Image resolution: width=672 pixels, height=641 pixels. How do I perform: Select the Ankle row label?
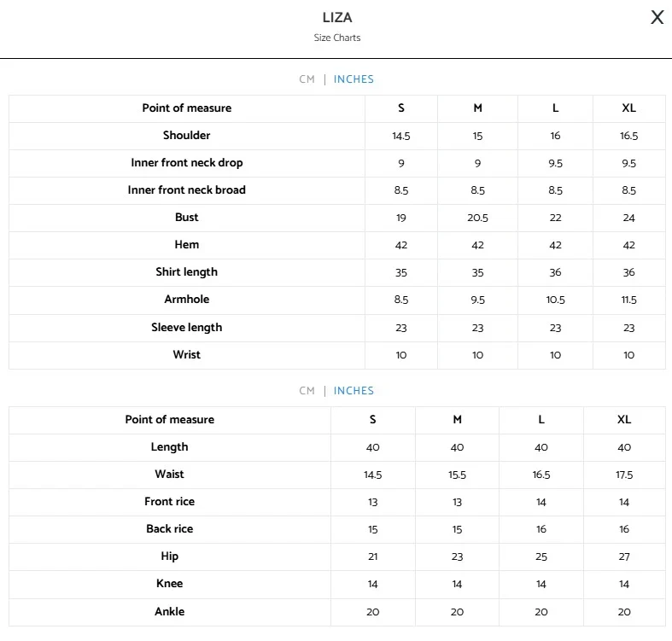[170, 612]
